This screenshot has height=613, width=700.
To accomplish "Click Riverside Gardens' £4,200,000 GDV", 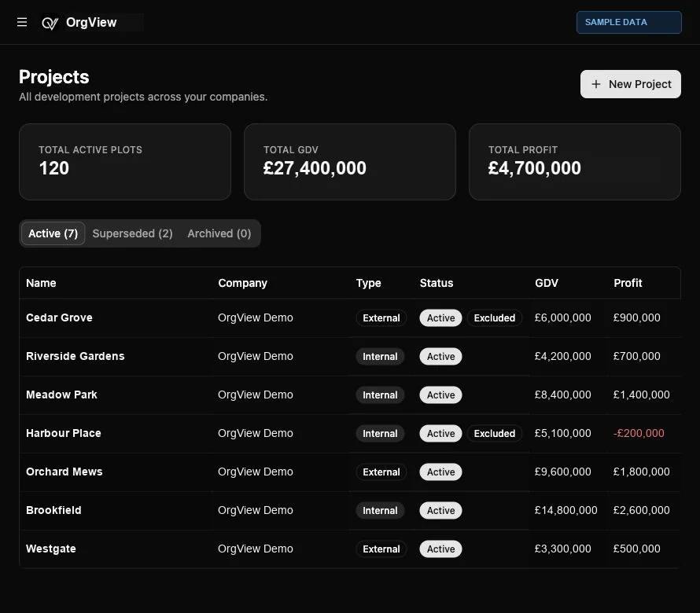I will (562, 356).
